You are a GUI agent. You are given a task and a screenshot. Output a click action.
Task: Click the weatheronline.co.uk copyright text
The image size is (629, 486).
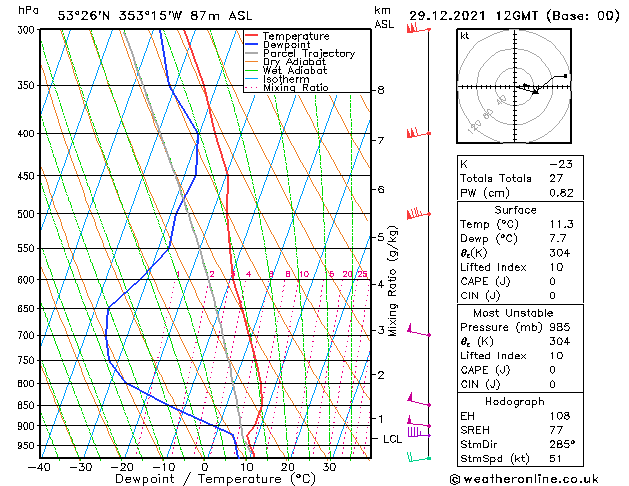pyautogui.click(x=524, y=479)
